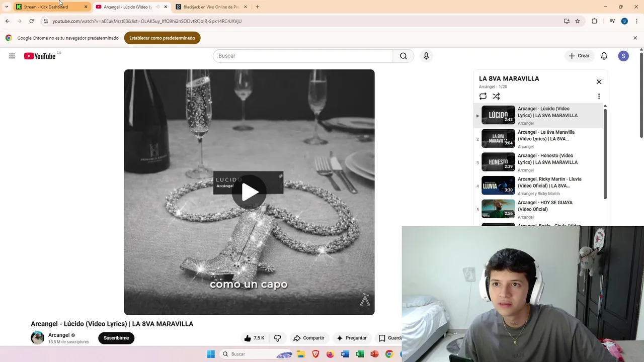Image resolution: width=644 pixels, height=362 pixels.
Task: Open media controls icon in toolbar
Action: (x=612, y=21)
